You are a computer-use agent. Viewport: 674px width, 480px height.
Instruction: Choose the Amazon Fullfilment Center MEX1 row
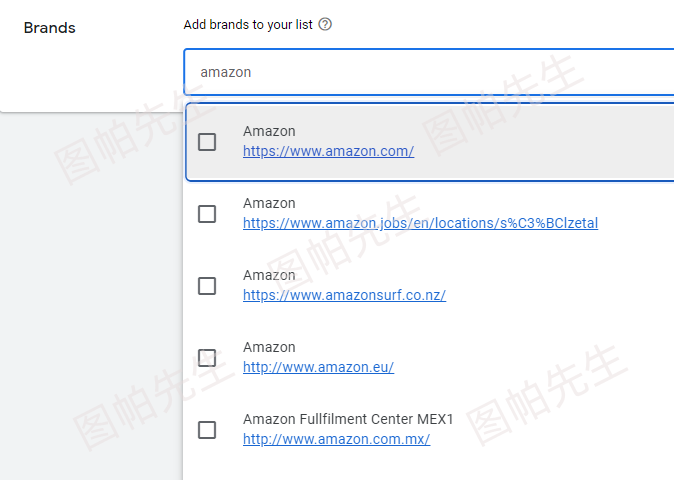tap(430, 430)
